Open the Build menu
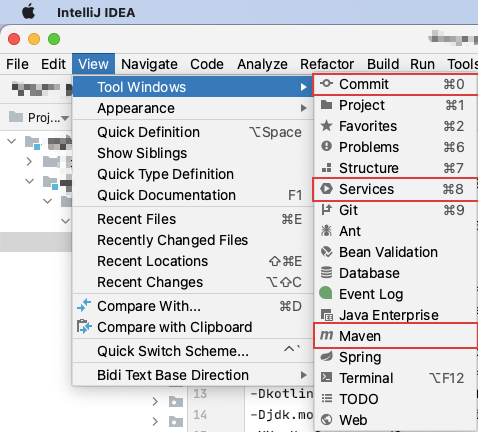 (x=383, y=64)
